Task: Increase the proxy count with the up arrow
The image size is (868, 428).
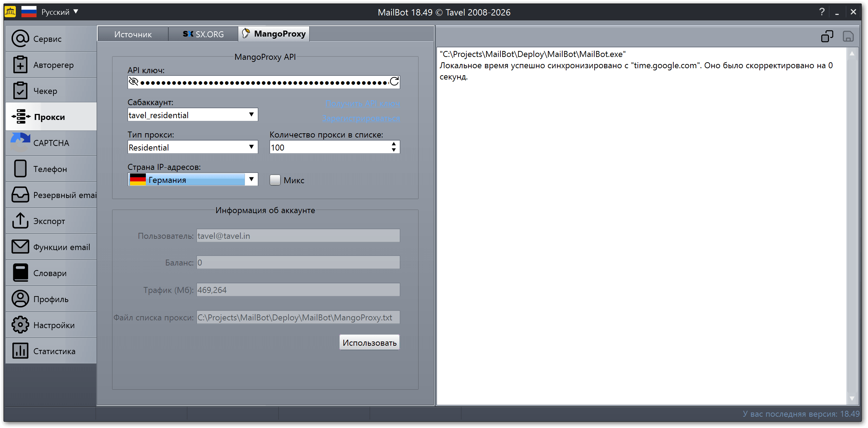Action: pos(394,144)
